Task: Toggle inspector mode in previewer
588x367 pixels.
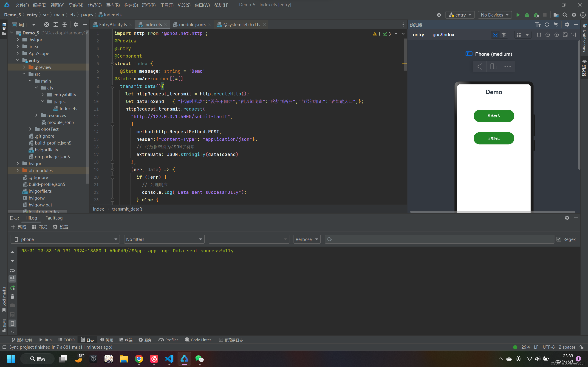Action: [495, 35]
